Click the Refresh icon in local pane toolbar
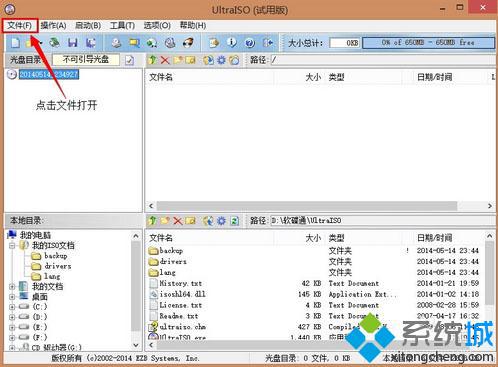This screenshot has width=498, height=367. (234, 221)
